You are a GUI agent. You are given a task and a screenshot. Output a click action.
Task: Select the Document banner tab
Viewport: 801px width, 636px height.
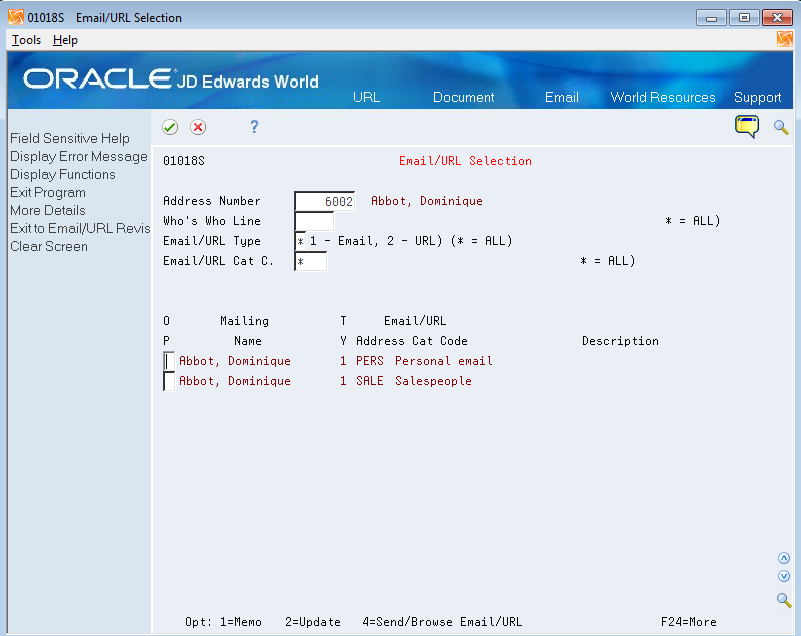pyautogui.click(x=463, y=98)
